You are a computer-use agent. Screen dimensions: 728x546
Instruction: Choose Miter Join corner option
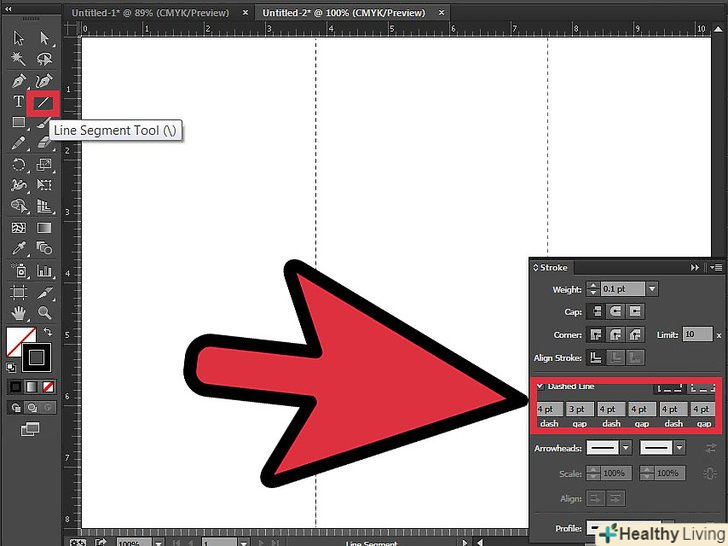pos(596,334)
